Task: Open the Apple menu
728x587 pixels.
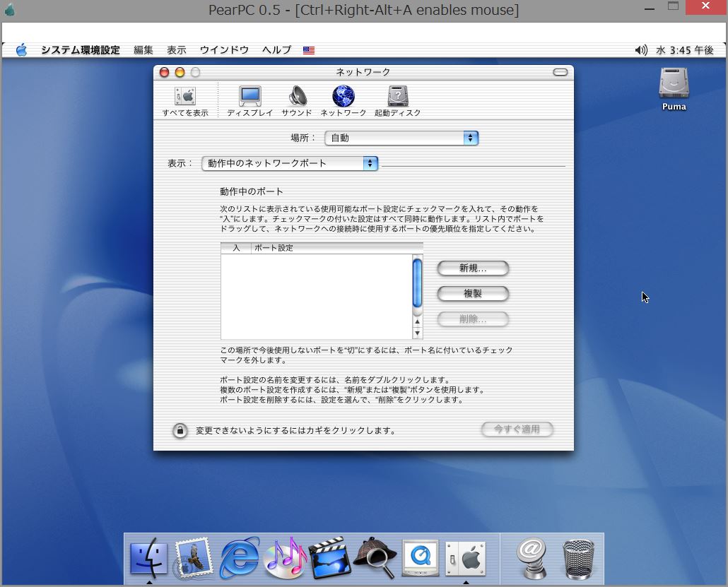Action: (x=21, y=49)
